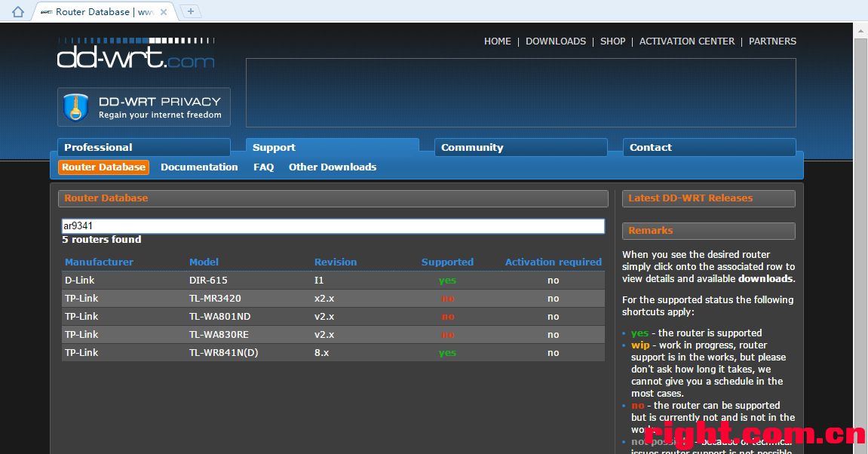The width and height of the screenshot is (868, 454).
Task: Click the browser home icon
Action: click(18, 11)
